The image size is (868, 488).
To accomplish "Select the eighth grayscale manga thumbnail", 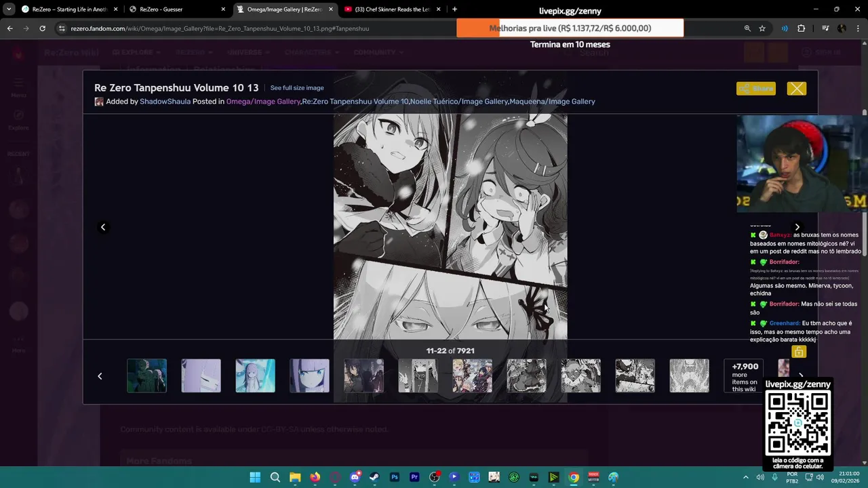I will [526, 375].
